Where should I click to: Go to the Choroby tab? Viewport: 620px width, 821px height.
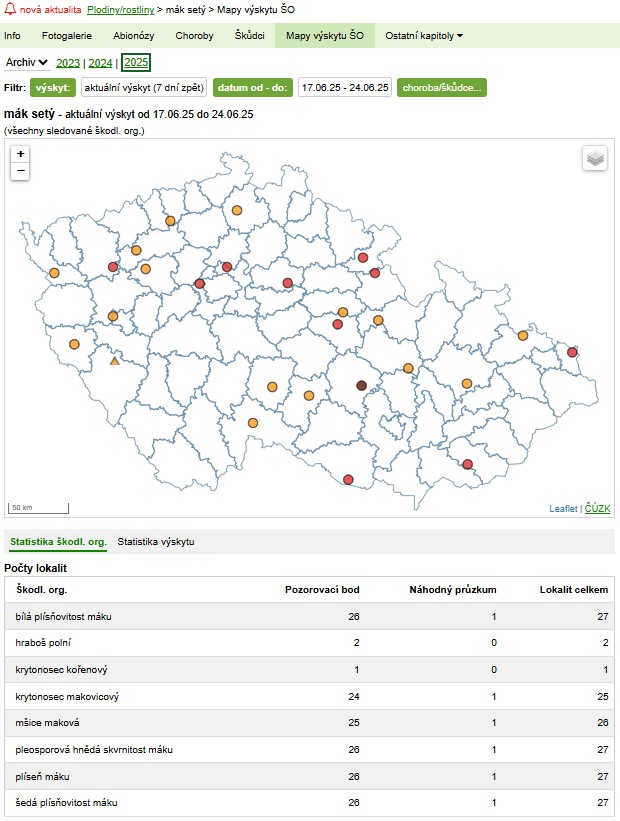coord(194,36)
